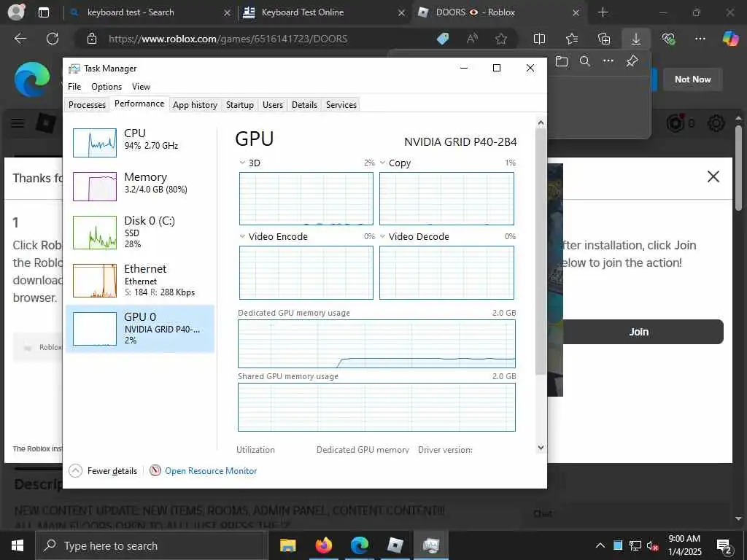Open Roblox Robux icon
The width and height of the screenshot is (747, 560).
point(675,123)
